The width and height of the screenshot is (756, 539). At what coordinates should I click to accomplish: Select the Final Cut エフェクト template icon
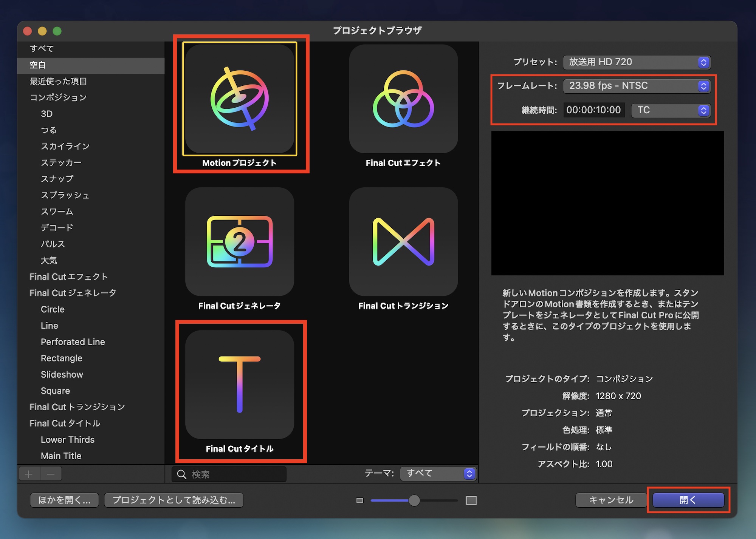[403, 99]
